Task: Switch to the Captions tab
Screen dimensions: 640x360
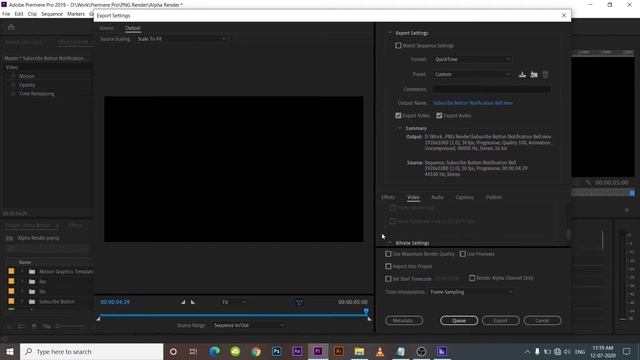Action: (x=464, y=197)
